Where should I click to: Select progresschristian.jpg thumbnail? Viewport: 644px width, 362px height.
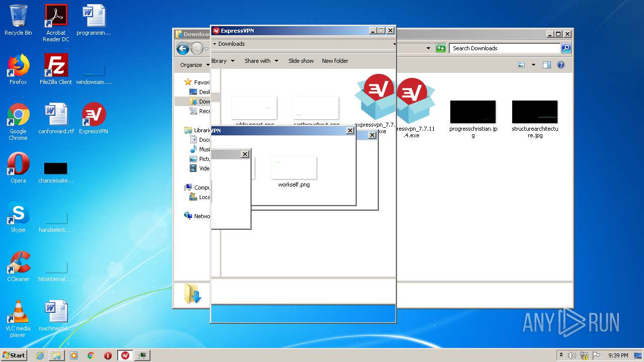click(x=473, y=119)
